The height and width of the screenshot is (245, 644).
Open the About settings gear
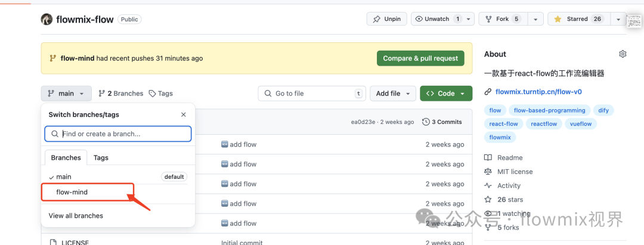pyautogui.click(x=623, y=54)
